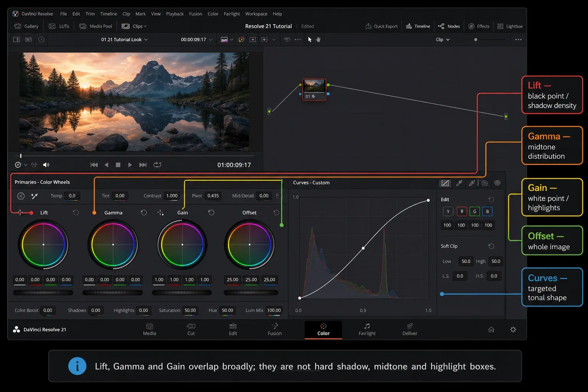Screen dimensions: 588x392
Task: Toggle the Nodes panel
Action: pyautogui.click(x=449, y=26)
